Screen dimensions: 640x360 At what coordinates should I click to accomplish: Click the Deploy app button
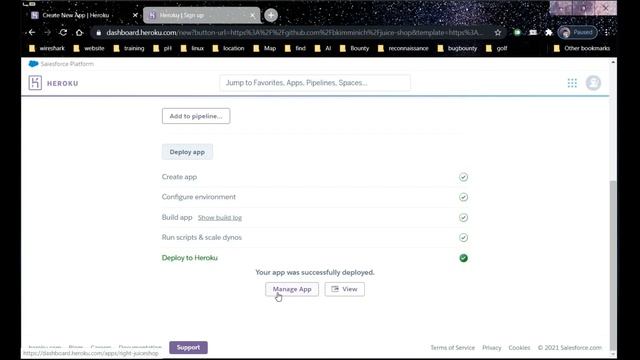coord(187,152)
